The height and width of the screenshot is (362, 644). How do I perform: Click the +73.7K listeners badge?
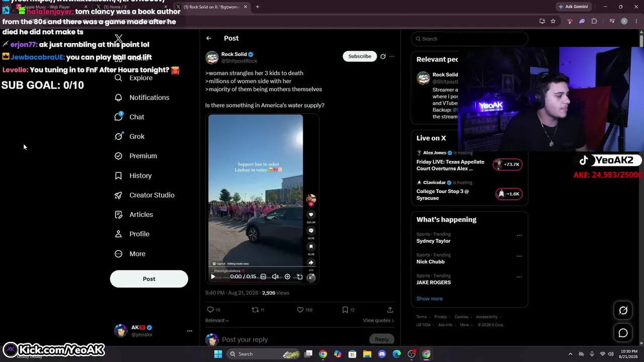click(x=508, y=164)
